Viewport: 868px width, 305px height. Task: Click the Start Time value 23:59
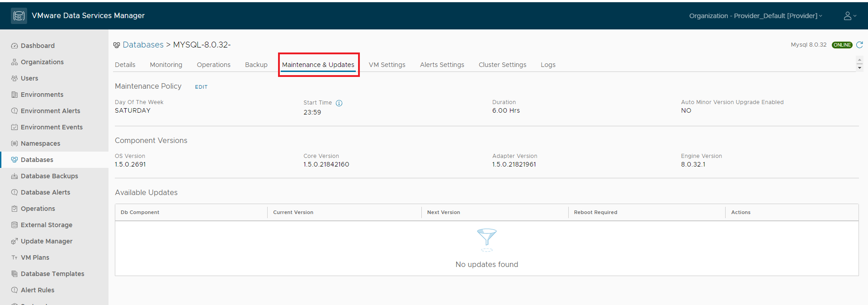point(312,112)
